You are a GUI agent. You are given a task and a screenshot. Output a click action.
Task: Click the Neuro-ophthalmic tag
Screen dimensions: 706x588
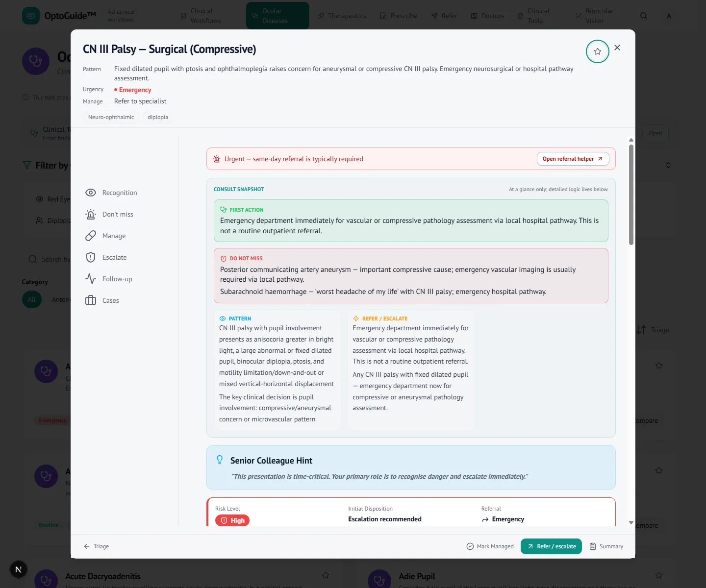(111, 117)
